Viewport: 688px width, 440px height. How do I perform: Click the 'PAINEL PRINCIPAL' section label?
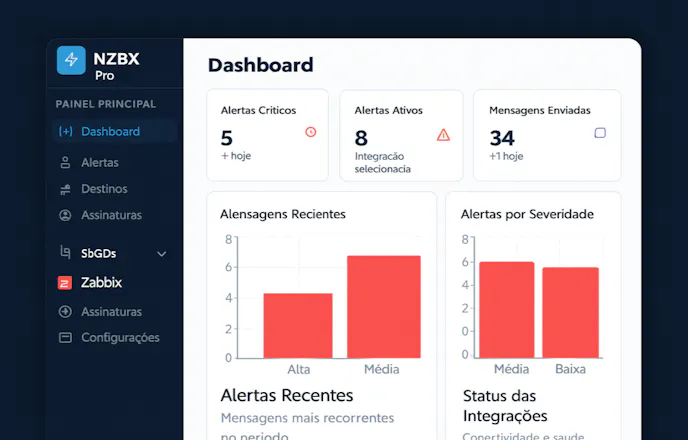106,104
